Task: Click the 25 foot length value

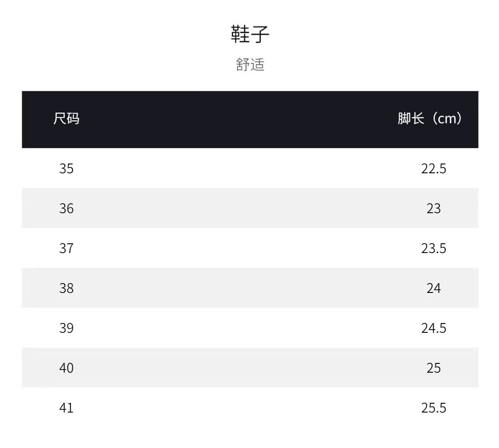Action: [433, 368]
